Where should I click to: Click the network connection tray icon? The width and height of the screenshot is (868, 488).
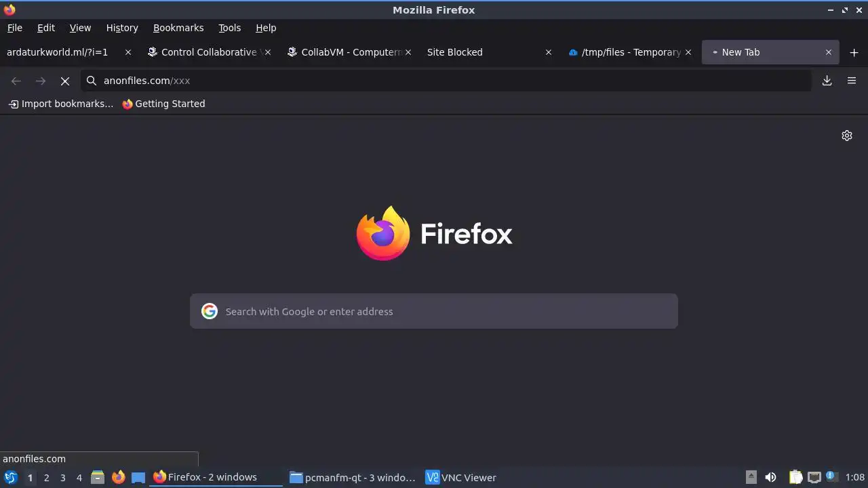814,477
